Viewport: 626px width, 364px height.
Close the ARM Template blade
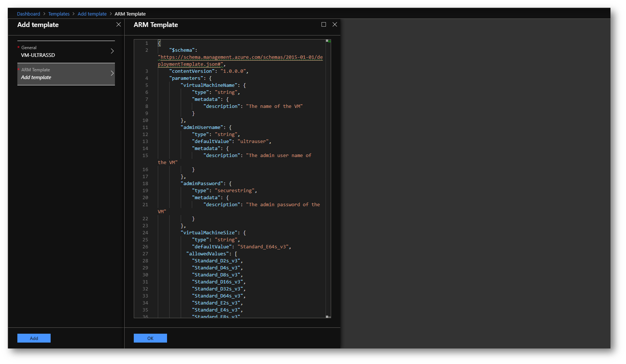(335, 24)
